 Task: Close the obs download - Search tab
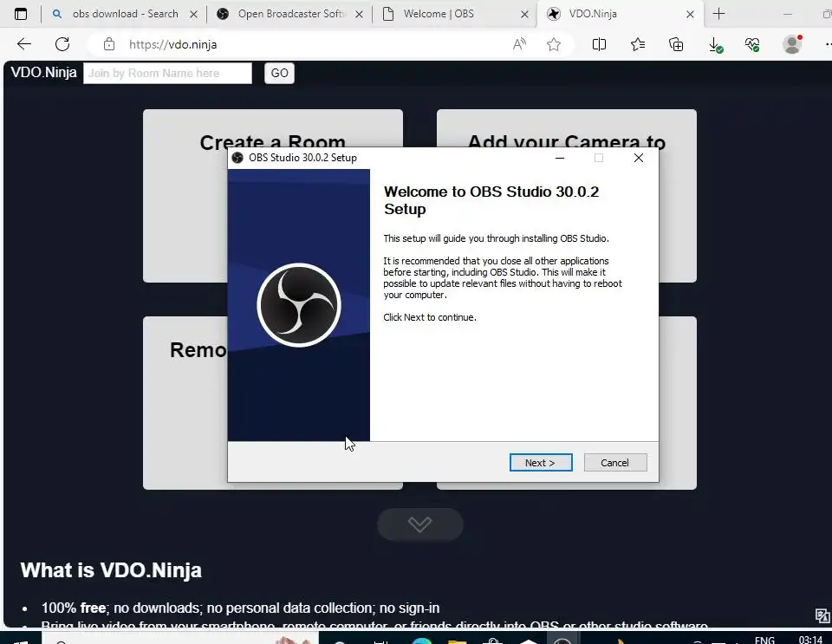coord(193,15)
